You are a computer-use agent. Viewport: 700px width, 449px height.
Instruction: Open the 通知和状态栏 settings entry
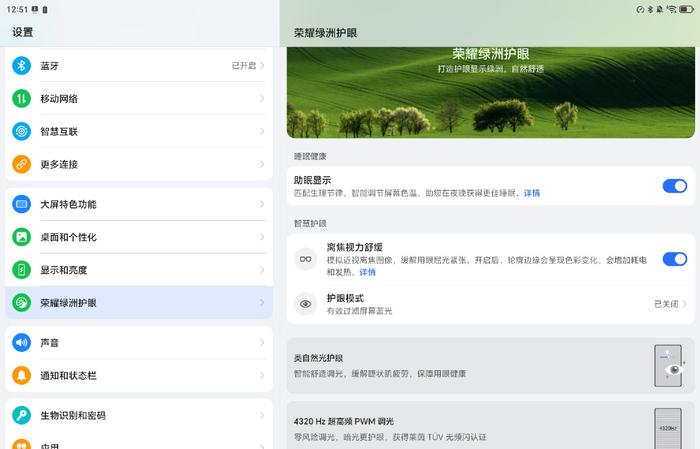[x=139, y=375]
